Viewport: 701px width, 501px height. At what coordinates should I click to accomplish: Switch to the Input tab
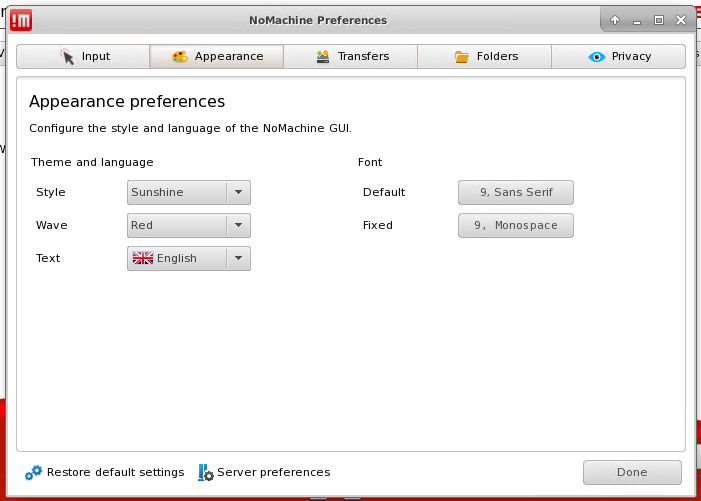point(83,56)
